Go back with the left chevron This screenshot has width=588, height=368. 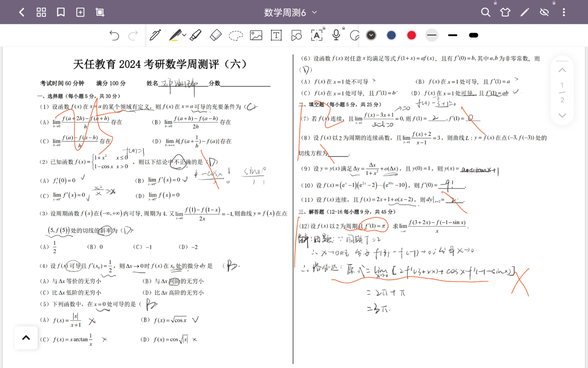coord(22,12)
